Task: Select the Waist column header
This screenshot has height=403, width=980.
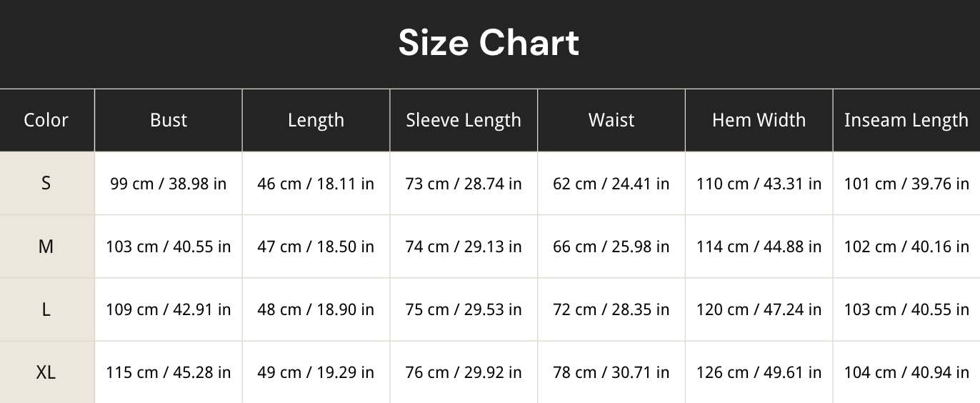Action: tap(611, 120)
